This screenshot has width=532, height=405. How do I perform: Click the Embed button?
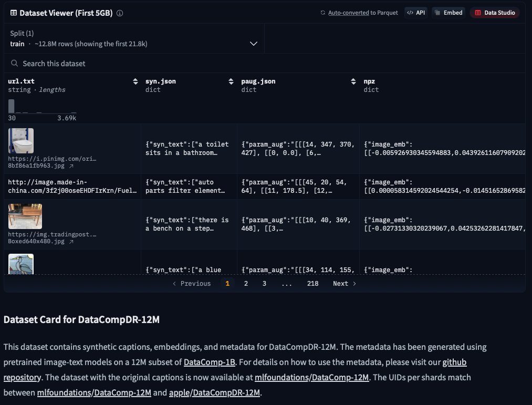point(448,13)
